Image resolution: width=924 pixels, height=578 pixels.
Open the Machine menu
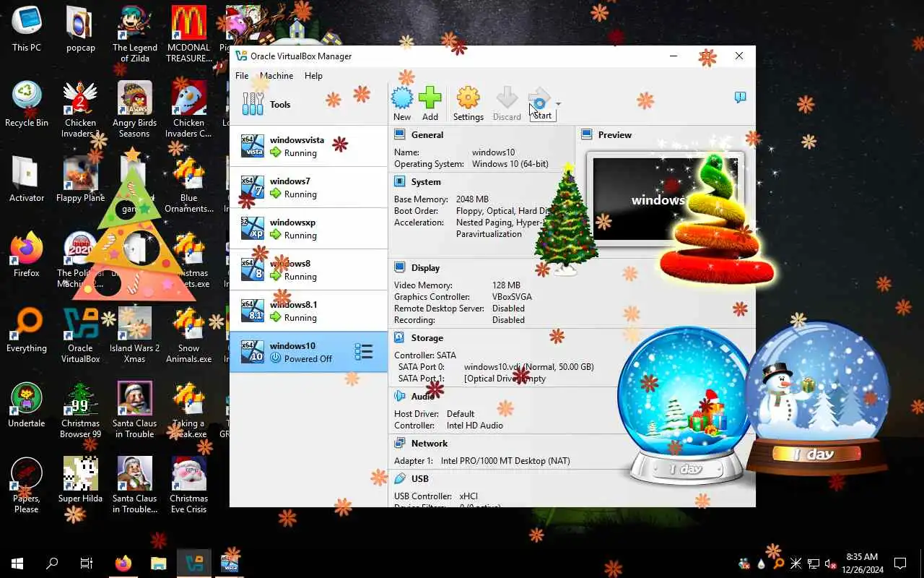[276, 76]
